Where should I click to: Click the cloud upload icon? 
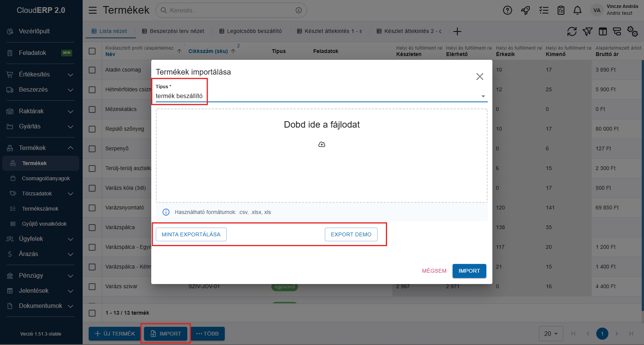pos(322,144)
